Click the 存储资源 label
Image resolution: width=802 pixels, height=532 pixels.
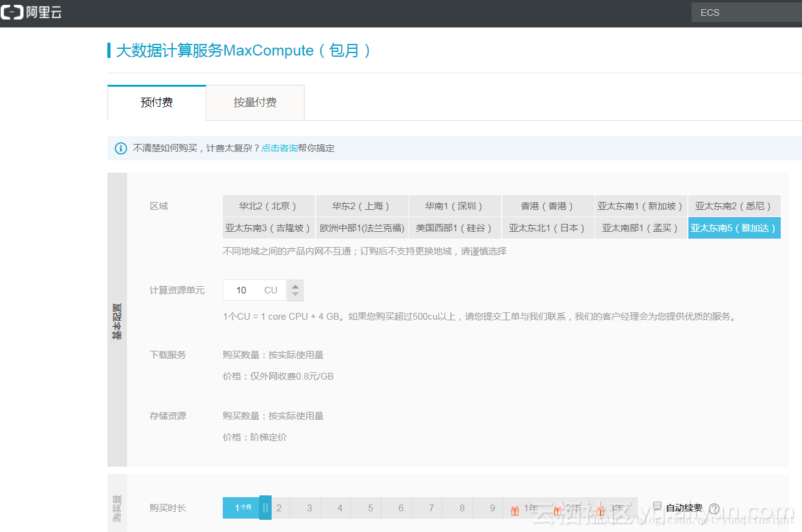[x=168, y=416]
